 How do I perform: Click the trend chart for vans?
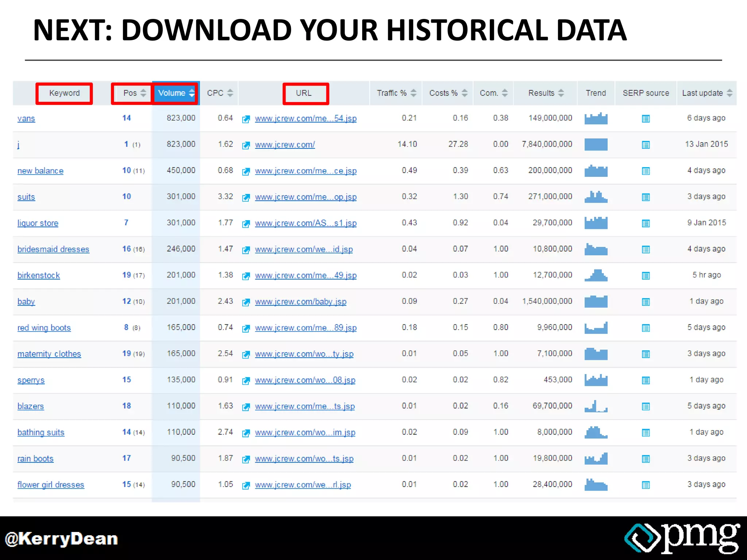(596, 118)
